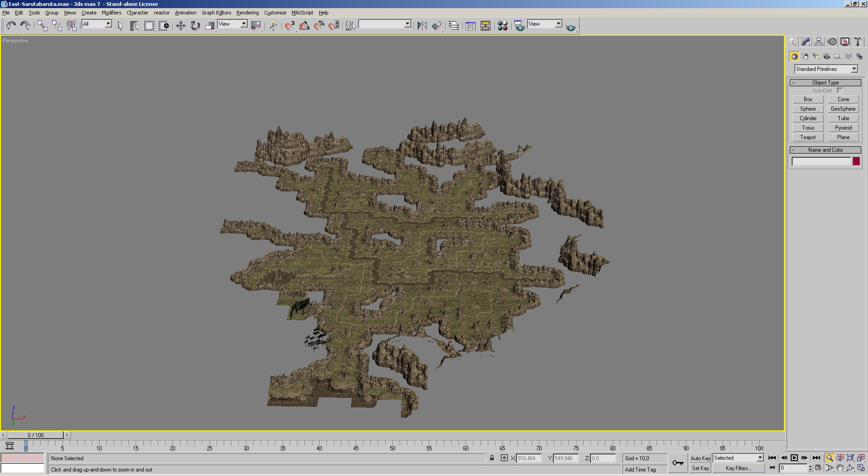This screenshot has width=868, height=476.
Task: Open the Standard Primitives dropdown
Action: click(x=854, y=69)
